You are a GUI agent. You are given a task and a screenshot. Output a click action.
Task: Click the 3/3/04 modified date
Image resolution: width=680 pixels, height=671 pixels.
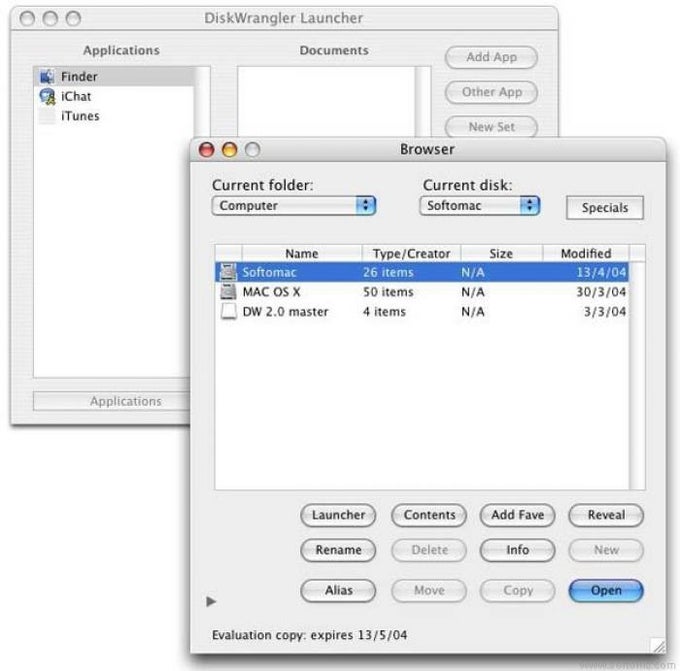605,312
